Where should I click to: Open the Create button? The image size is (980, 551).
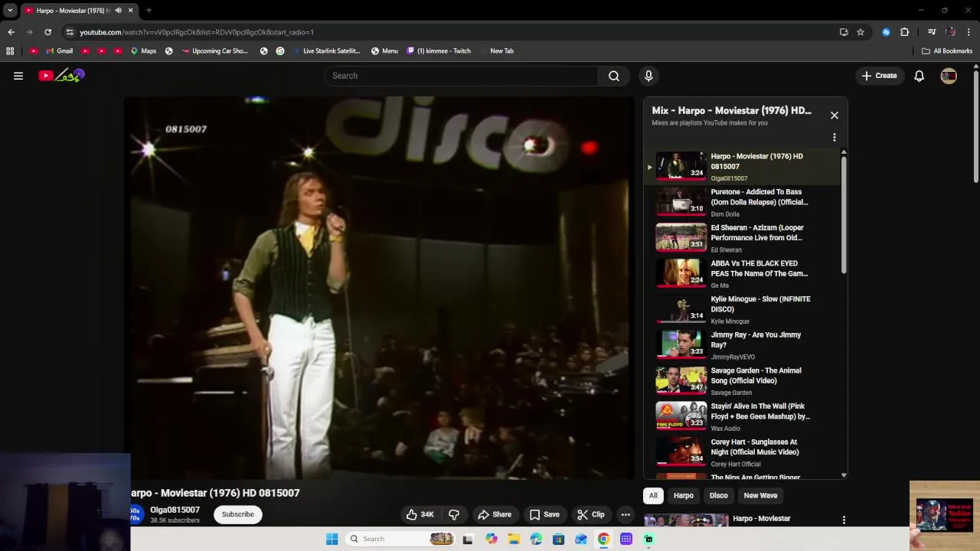(x=879, y=76)
